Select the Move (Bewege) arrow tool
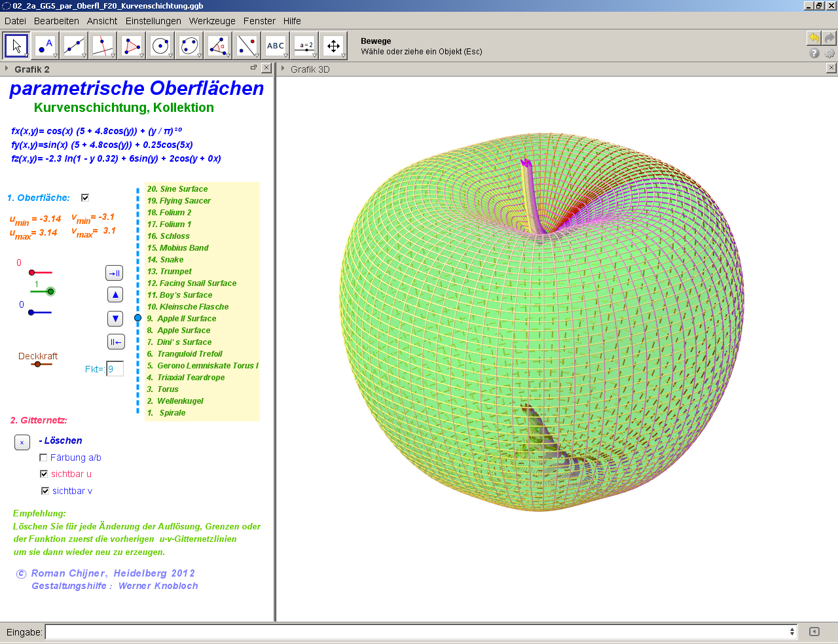The height and width of the screenshot is (644, 838). pyautogui.click(x=16, y=46)
